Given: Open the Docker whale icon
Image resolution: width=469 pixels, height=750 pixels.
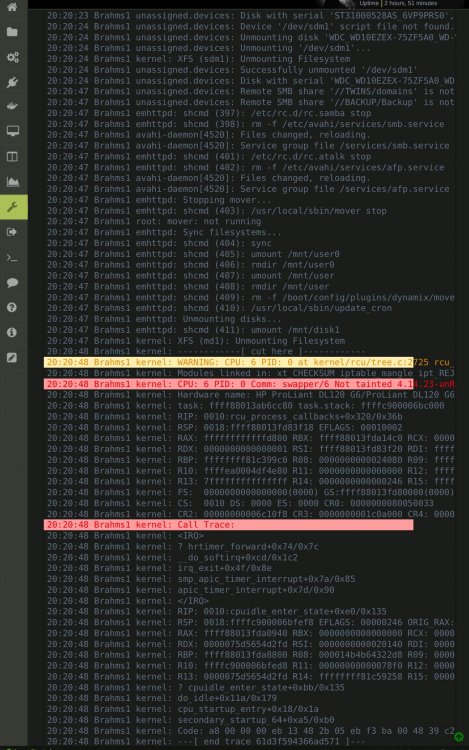Looking at the screenshot, I should 12,106.
